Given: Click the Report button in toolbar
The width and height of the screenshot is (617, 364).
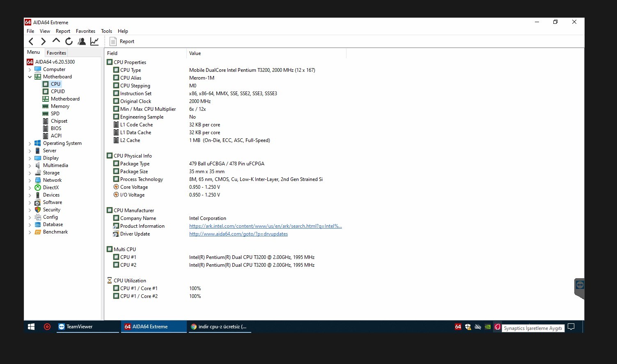Looking at the screenshot, I should tap(122, 41).
